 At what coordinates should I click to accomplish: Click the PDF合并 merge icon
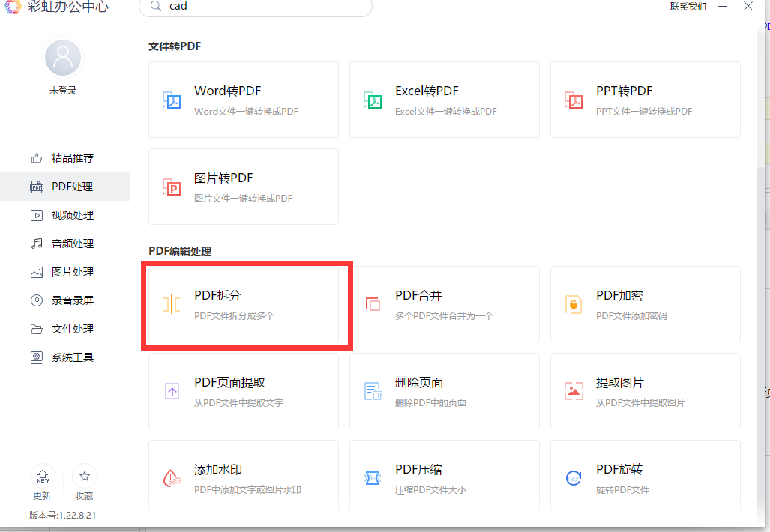pyautogui.click(x=373, y=304)
